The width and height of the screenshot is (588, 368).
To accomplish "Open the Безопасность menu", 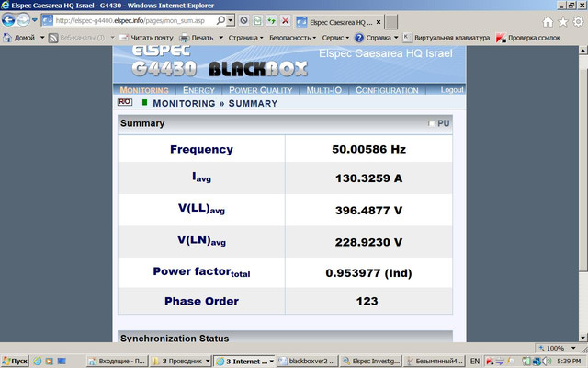I will click(292, 38).
